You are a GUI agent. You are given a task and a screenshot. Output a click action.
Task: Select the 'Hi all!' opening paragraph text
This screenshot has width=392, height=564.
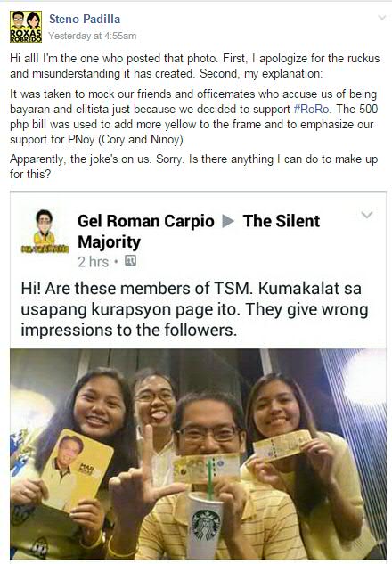click(x=195, y=66)
